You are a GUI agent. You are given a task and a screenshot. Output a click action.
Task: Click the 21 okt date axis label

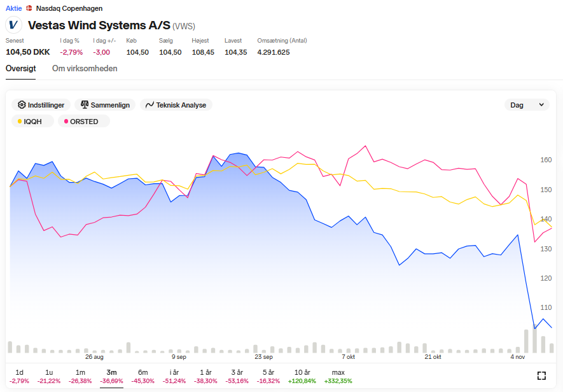[433, 357]
